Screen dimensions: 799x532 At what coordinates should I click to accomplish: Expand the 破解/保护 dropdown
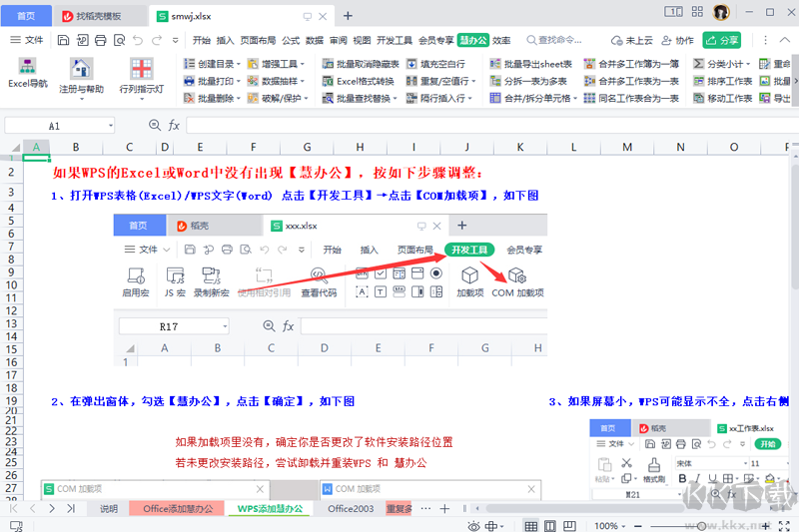(306, 99)
